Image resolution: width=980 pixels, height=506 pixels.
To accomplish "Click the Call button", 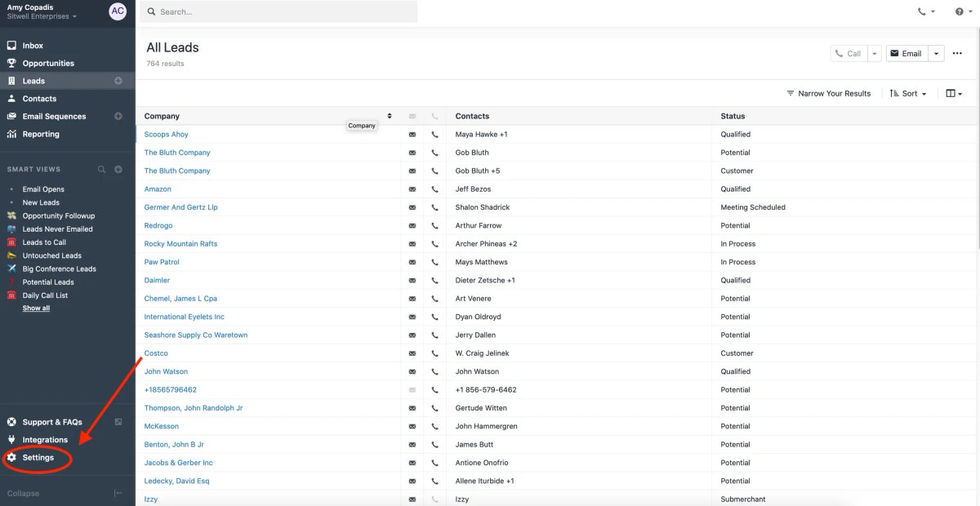I will click(848, 54).
